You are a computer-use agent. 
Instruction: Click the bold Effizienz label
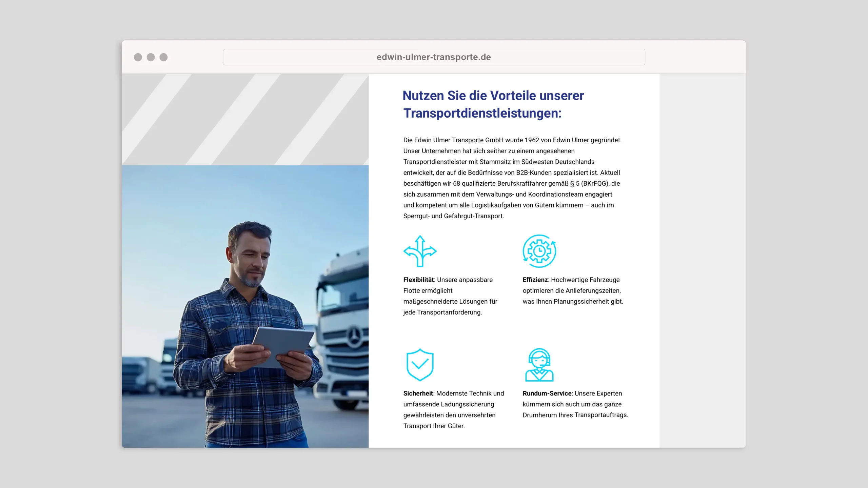point(535,280)
